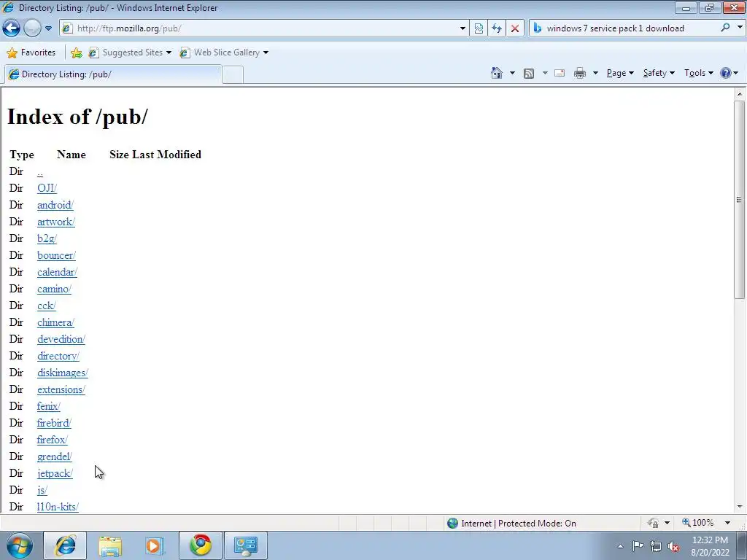Click the Read Mail icon
This screenshot has height=560, width=747.
560,73
